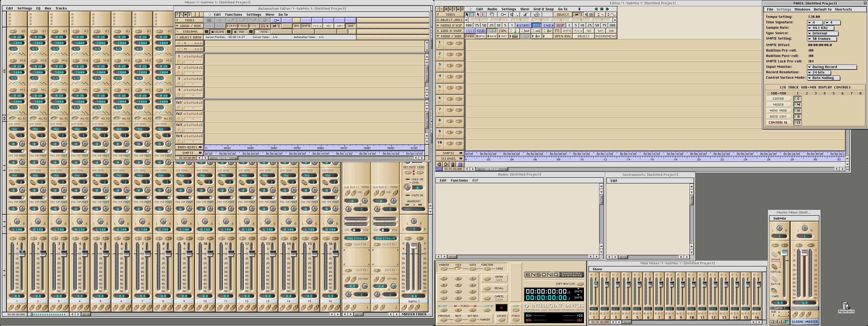Toggle AUDIO display in Editor Show/Hide row
This screenshot has height=326, width=868.
tap(470, 36)
